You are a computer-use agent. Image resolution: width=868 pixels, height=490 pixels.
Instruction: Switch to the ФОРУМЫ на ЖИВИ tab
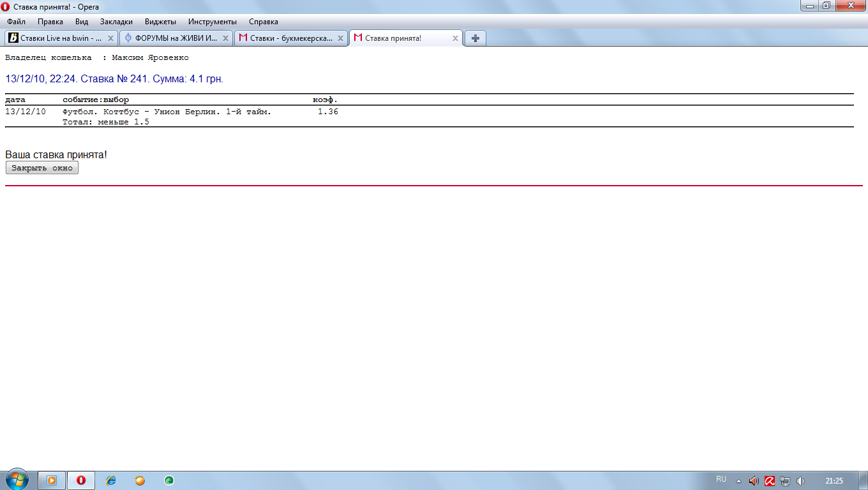(176, 38)
